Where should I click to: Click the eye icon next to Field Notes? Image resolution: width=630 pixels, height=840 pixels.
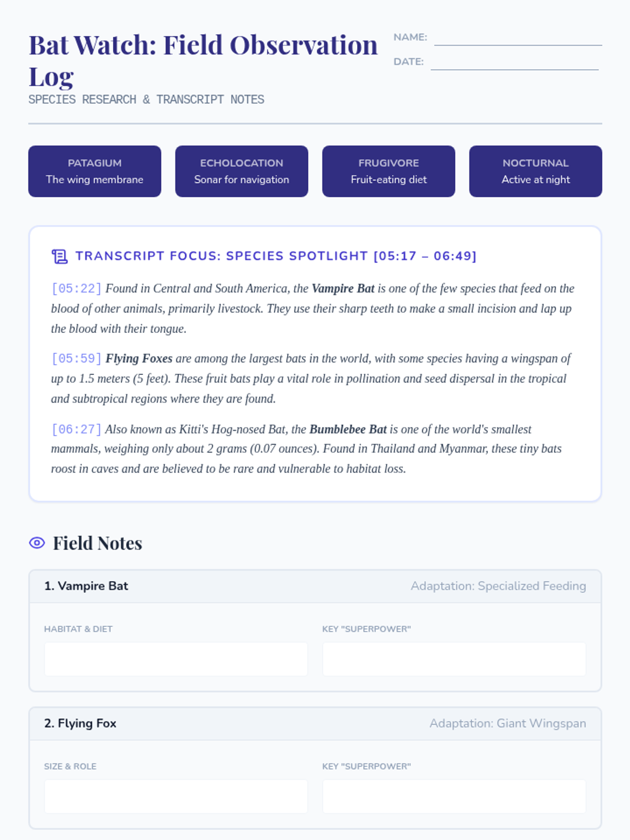[37, 543]
